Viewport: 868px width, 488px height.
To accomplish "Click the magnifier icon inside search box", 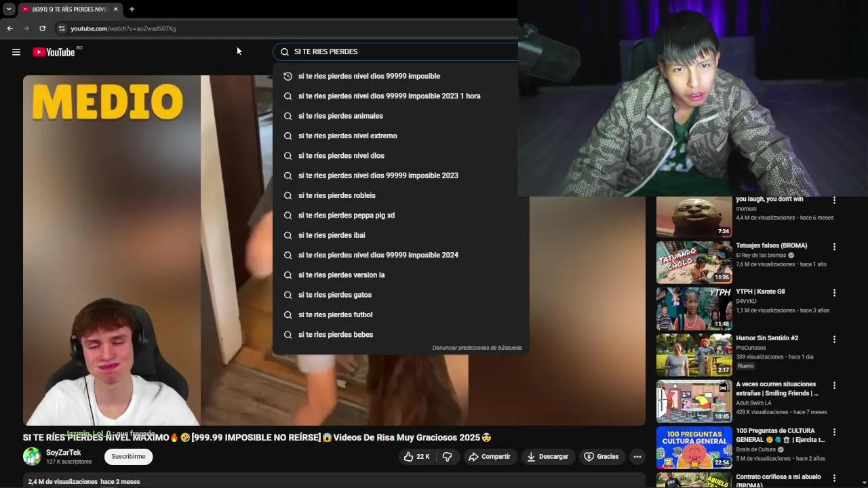I will pyautogui.click(x=285, y=52).
